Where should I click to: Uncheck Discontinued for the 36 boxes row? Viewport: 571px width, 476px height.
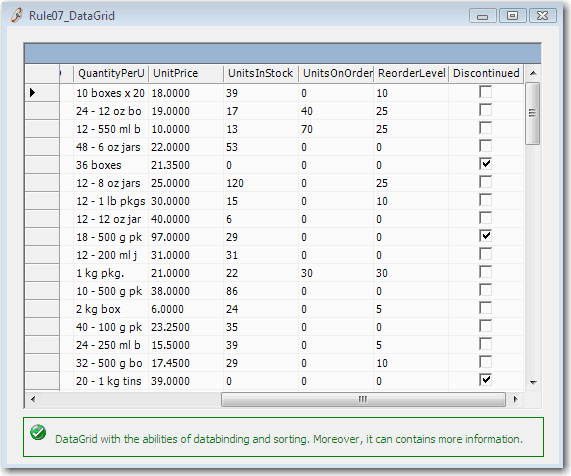(485, 164)
